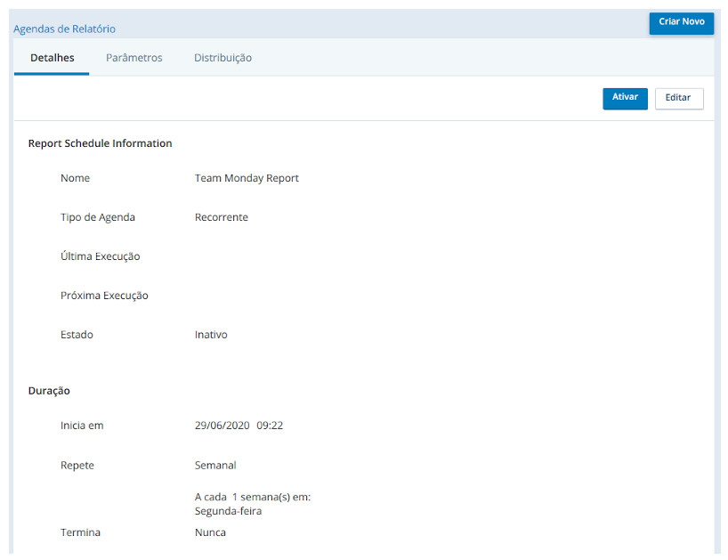Viewport: 728px width, 560px height.
Task: Click the Tipo de Agenda label
Action: pos(98,217)
